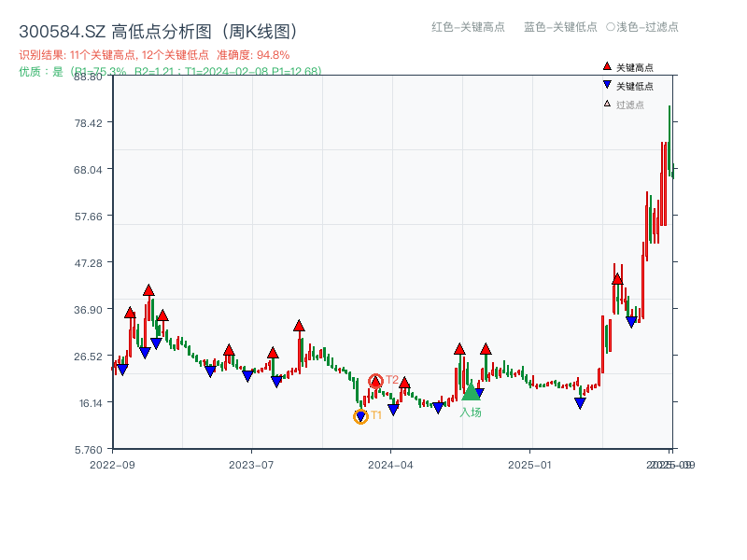747x560 pixels.
Task: Click the red key-high triangle near 2023-07
Action: [272, 353]
